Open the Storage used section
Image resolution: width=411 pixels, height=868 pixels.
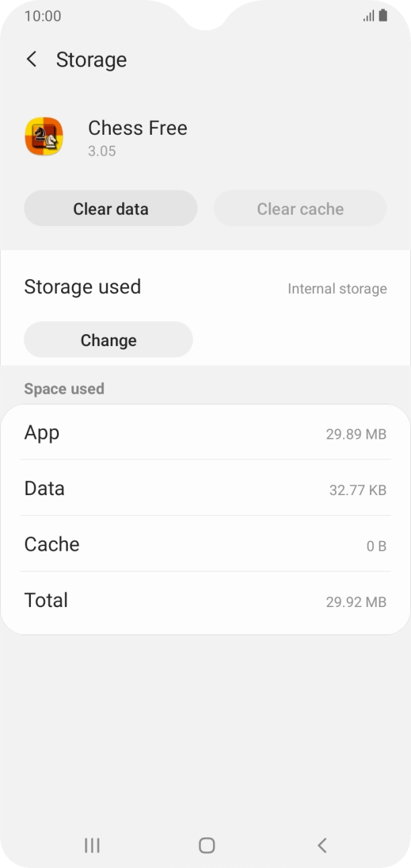[83, 286]
